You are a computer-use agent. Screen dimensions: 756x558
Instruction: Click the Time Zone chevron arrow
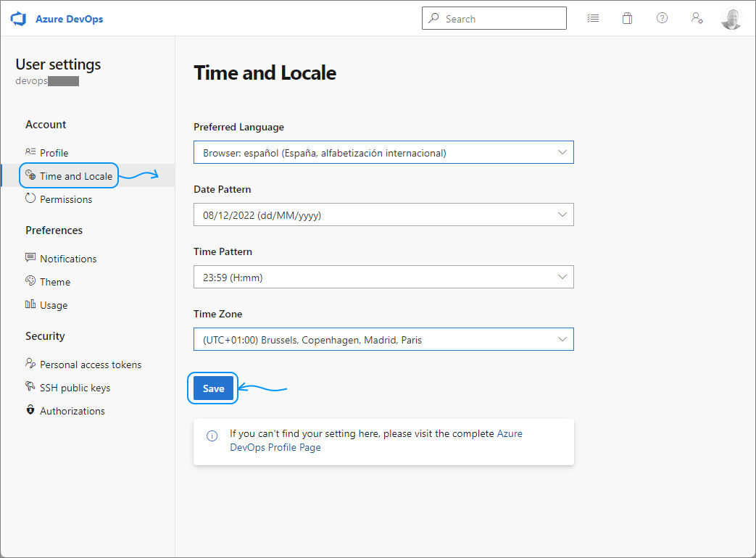click(562, 339)
